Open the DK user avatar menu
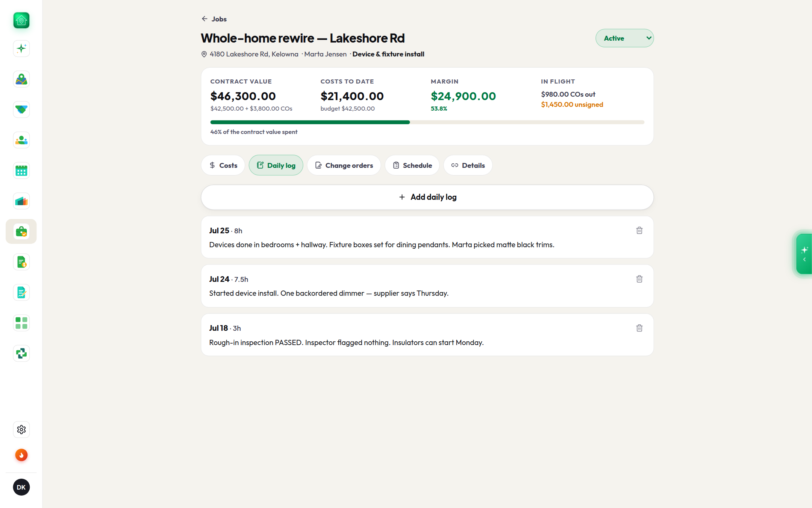Image resolution: width=812 pixels, height=508 pixels. coord(21,487)
